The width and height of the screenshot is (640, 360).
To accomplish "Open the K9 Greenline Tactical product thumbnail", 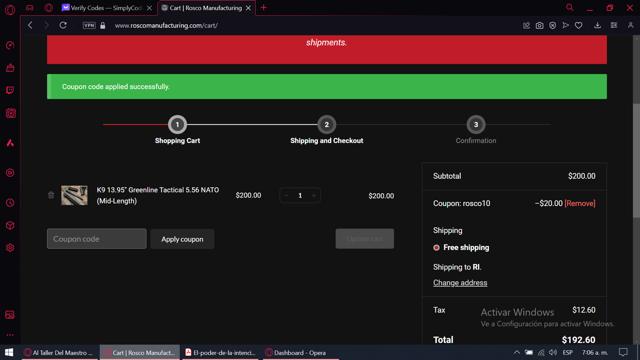I will coord(74,195).
